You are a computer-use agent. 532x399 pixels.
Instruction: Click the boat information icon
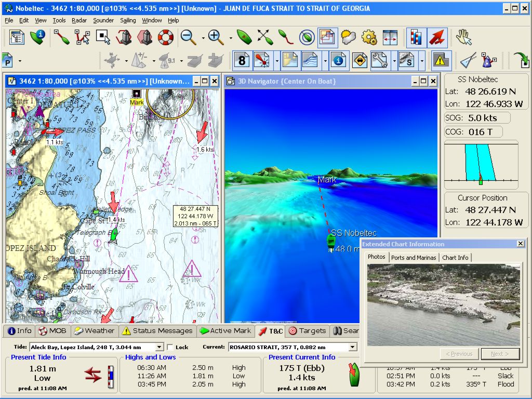[x=37, y=37]
